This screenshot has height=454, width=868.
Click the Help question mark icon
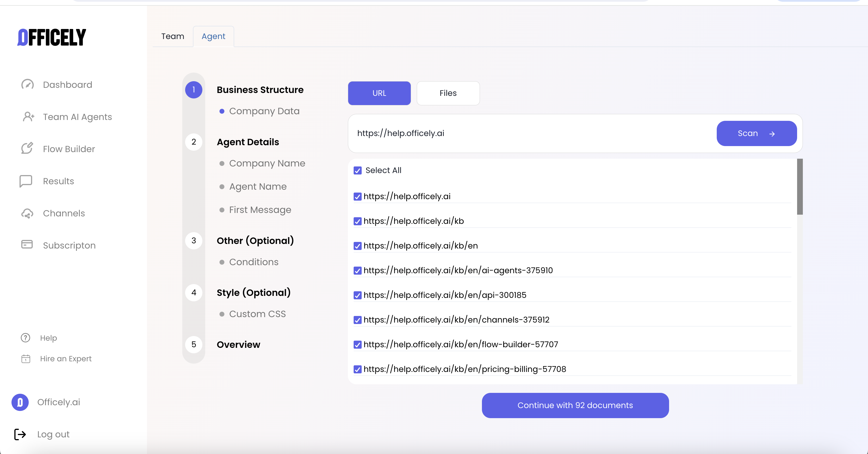(26, 338)
